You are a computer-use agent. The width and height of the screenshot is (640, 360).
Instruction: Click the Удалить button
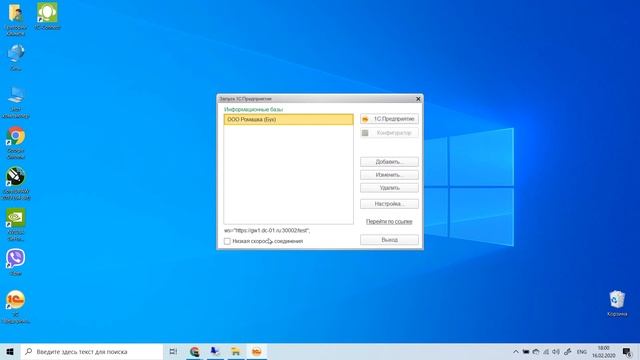(389, 188)
